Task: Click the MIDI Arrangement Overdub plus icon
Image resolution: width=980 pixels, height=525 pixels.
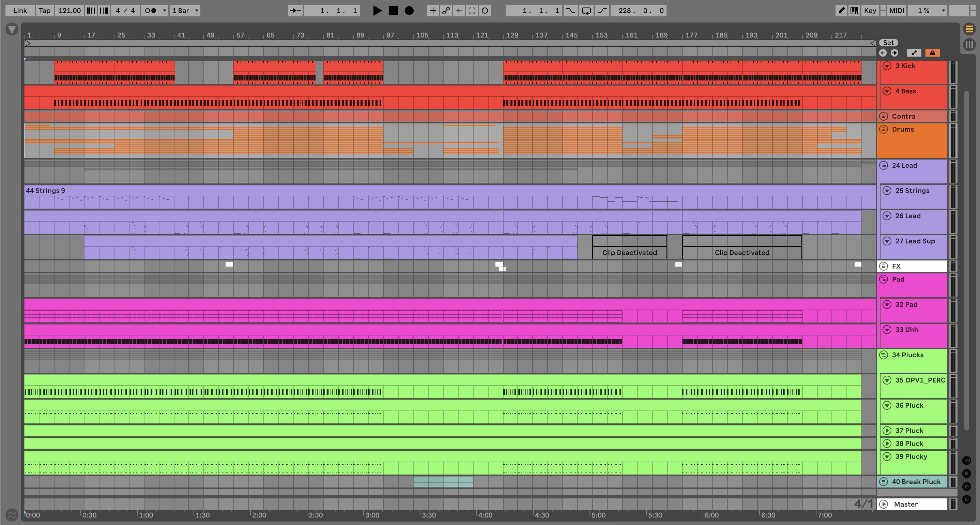Action: [x=432, y=11]
